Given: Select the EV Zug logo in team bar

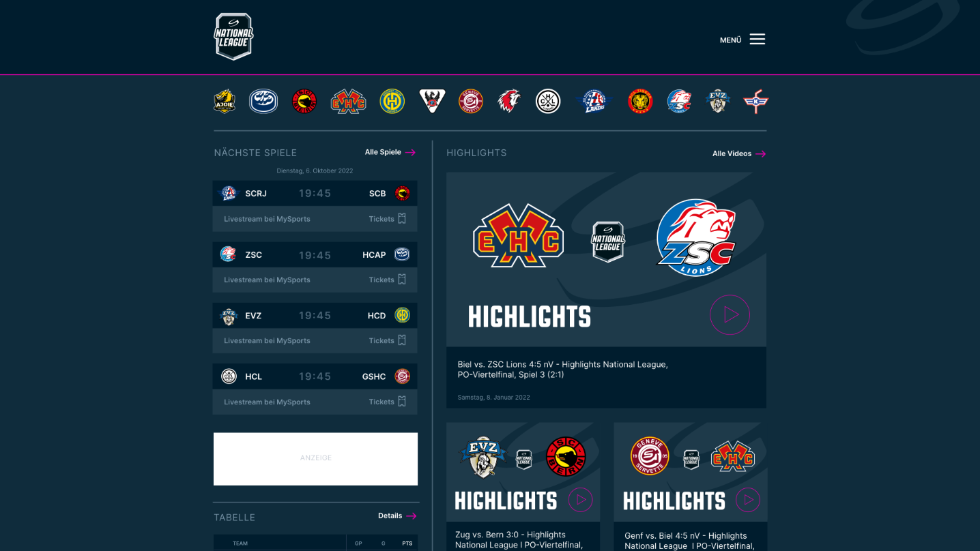Looking at the screenshot, I should pos(717,102).
